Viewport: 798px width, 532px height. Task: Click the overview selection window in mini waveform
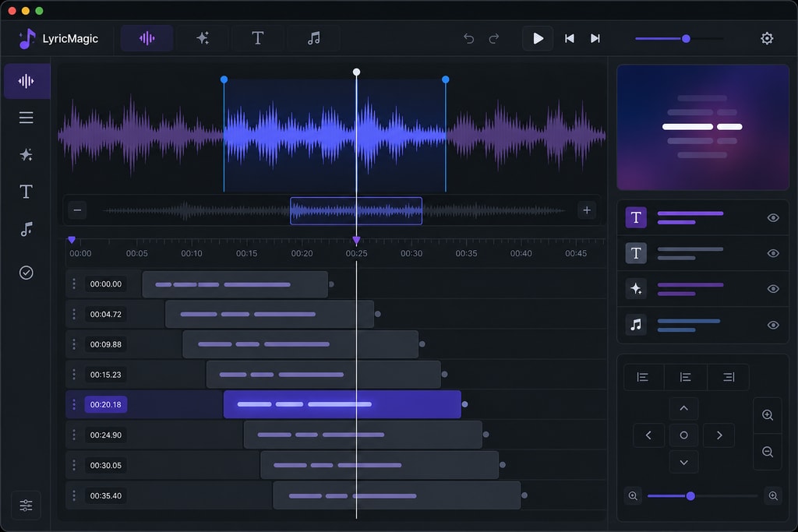coord(355,210)
